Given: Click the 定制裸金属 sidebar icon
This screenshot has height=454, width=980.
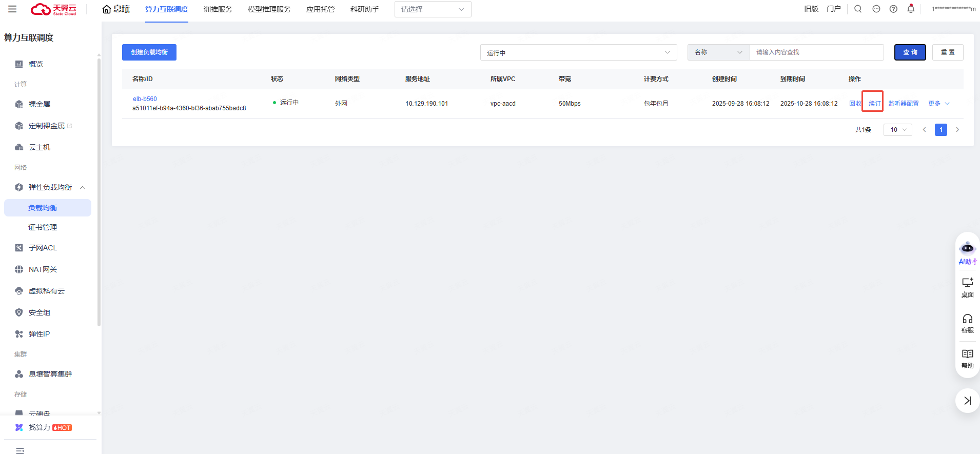Looking at the screenshot, I should click(19, 126).
